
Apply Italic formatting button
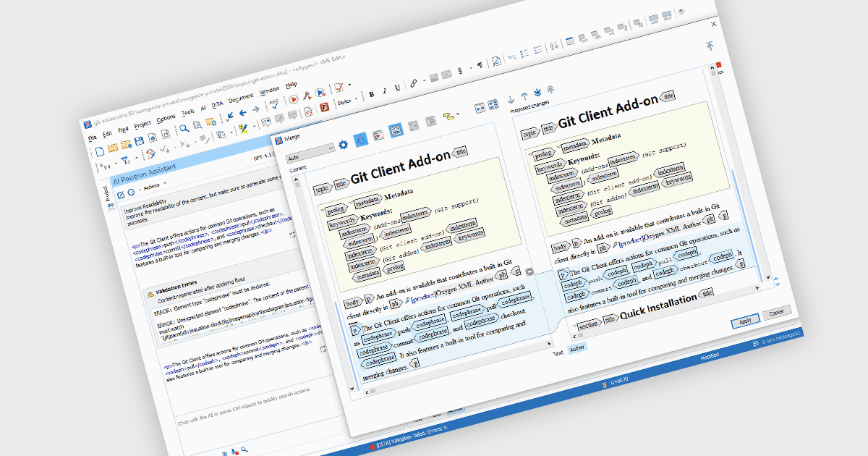(384, 90)
